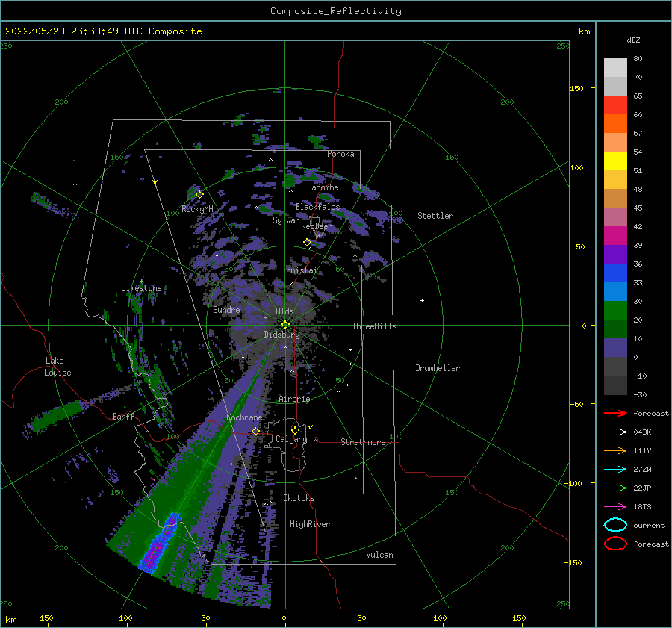The image size is (672, 628).
Task: Select the yellow 54 dBZ color swatch
Action: tap(615, 161)
